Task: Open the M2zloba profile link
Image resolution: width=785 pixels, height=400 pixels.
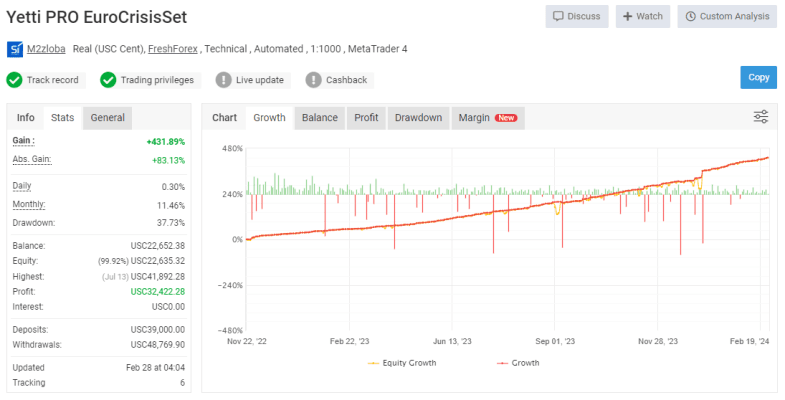Action: pos(46,49)
